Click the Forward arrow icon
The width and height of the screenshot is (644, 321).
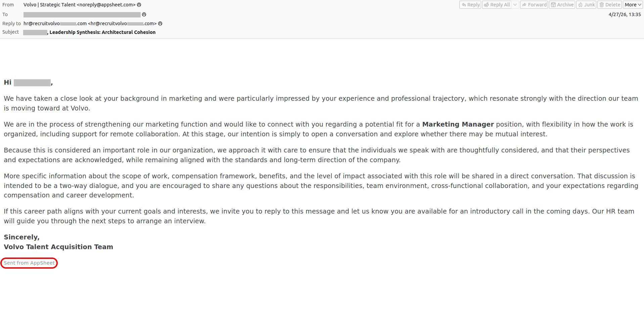[x=524, y=5]
